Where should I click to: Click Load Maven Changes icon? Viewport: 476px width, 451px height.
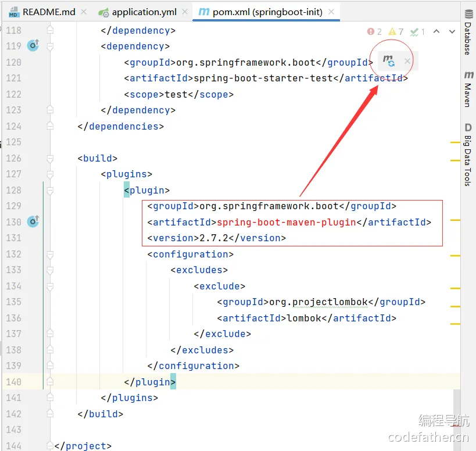389,60
